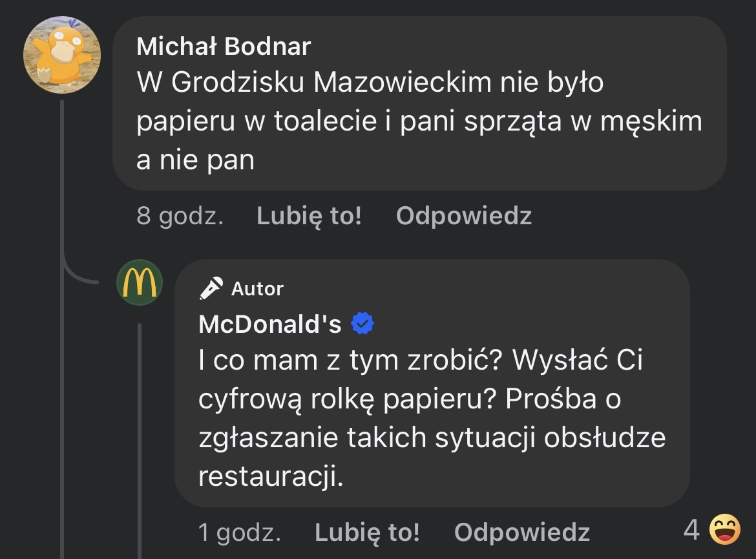Open the McDonald's golden arches avatar
Screen dimensions: 756x559
point(140,282)
